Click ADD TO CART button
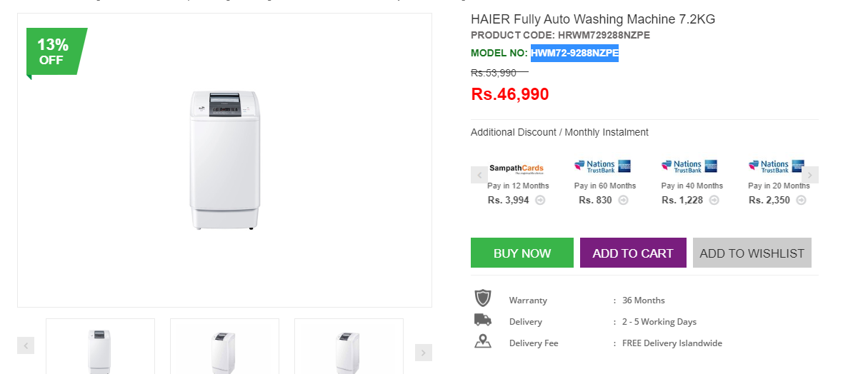The width and height of the screenshot is (868, 374). [x=633, y=253]
